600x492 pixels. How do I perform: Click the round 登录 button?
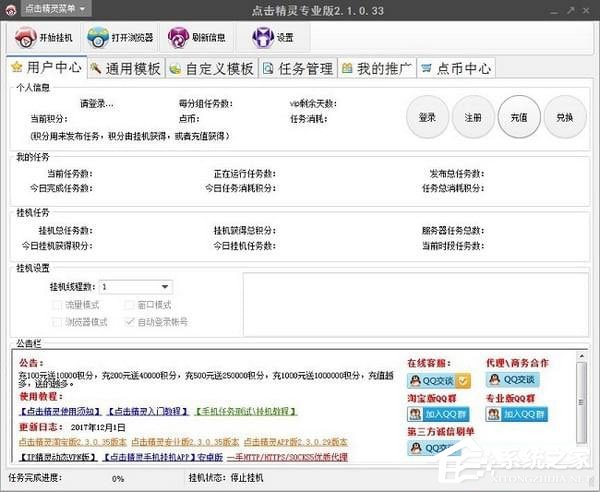click(x=427, y=117)
